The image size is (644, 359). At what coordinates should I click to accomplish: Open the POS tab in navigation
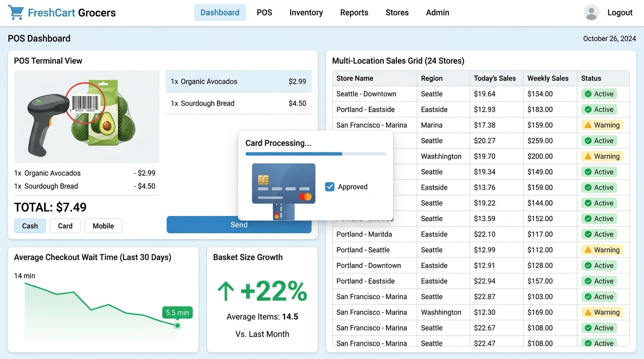264,13
